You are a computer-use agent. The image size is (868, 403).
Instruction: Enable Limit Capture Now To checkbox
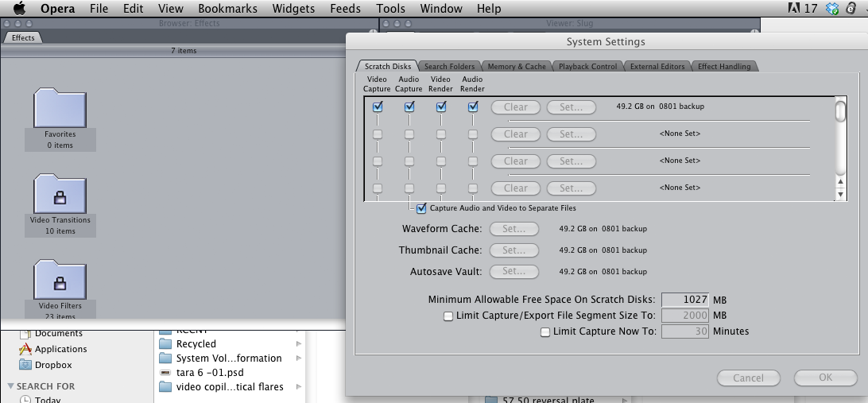(545, 332)
